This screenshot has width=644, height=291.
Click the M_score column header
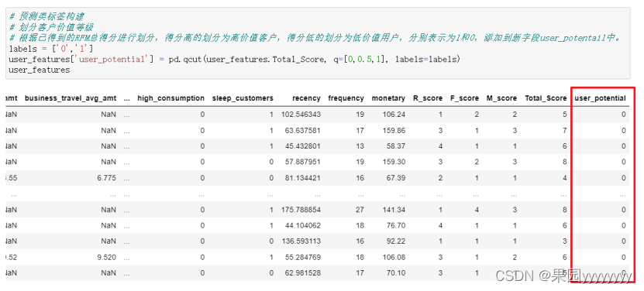502,98
